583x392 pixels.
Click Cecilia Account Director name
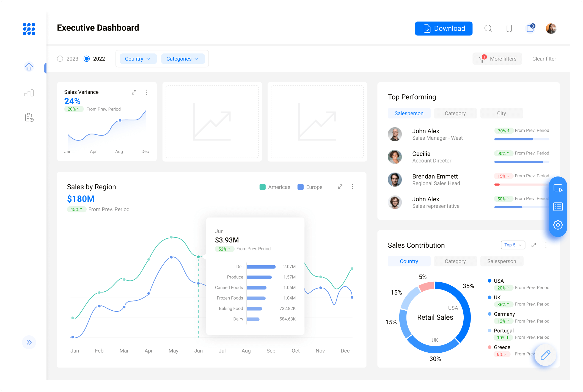(421, 154)
